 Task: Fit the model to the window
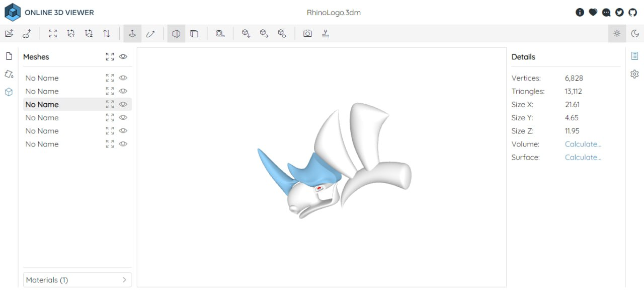(x=52, y=33)
